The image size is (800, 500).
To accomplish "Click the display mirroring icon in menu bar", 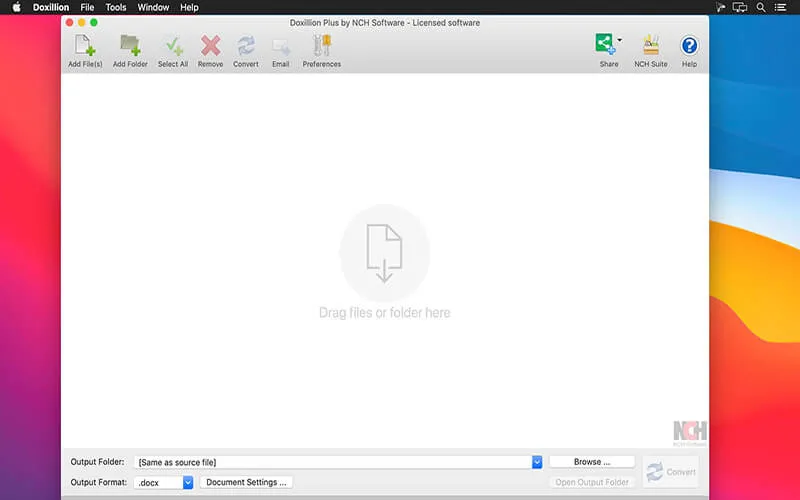I will pos(740,7).
